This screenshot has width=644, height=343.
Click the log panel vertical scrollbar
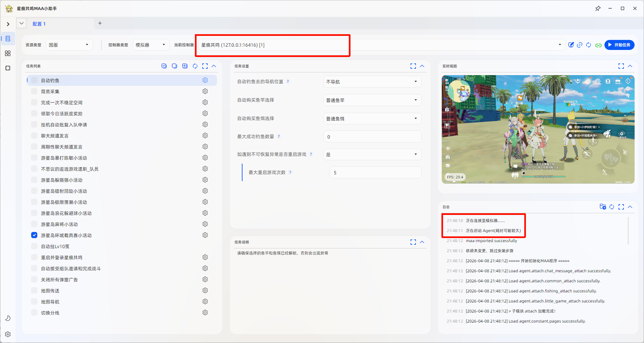click(x=628, y=231)
